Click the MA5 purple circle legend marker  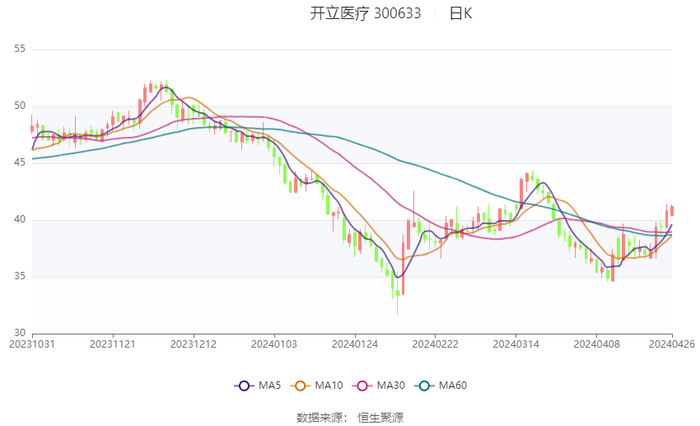click(243, 386)
